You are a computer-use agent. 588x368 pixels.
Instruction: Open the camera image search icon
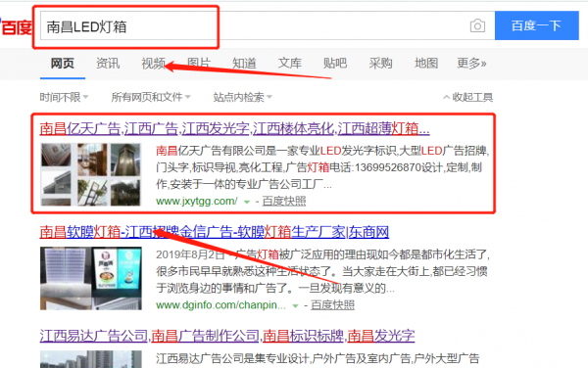[x=477, y=25]
